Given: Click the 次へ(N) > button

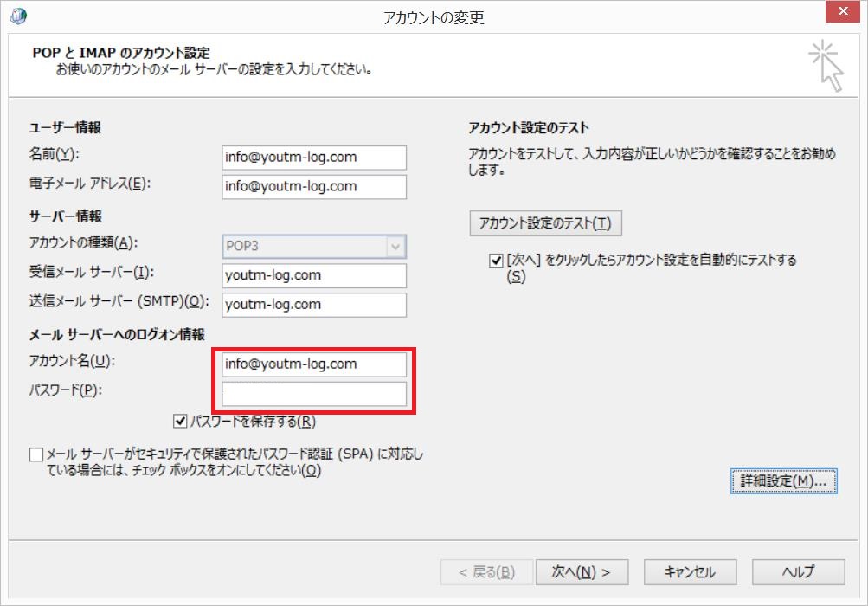Looking at the screenshot, I should click(x=582, y=571).
